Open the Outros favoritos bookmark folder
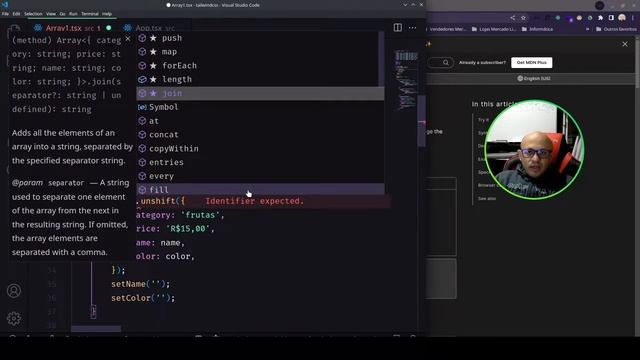 (616, 29)
